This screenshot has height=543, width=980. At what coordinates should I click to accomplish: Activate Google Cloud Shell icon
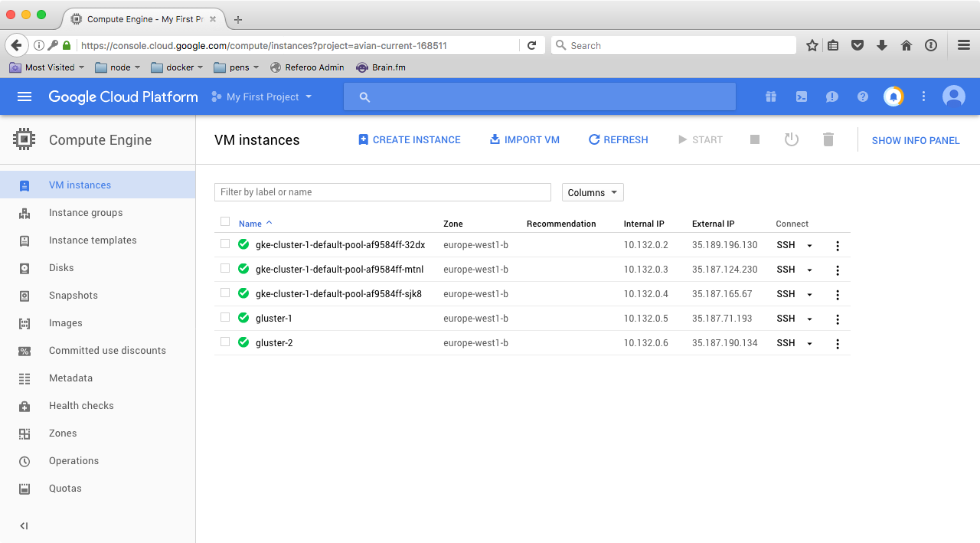(x=802, y=96)
